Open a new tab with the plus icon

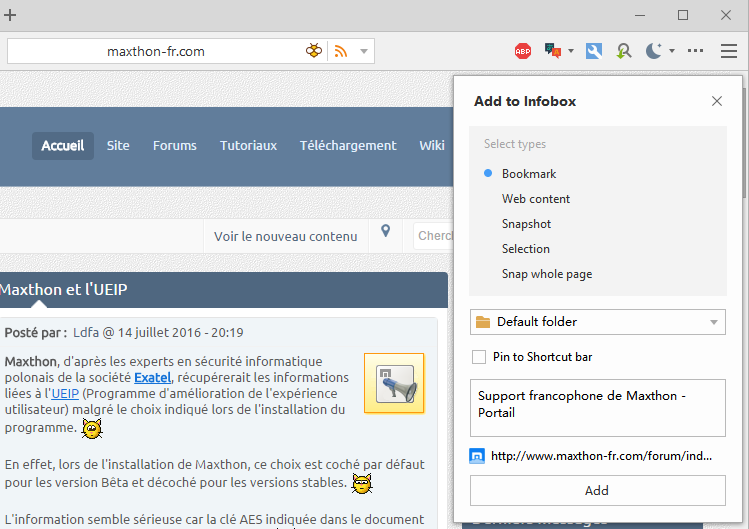click(x=10, y=15)
